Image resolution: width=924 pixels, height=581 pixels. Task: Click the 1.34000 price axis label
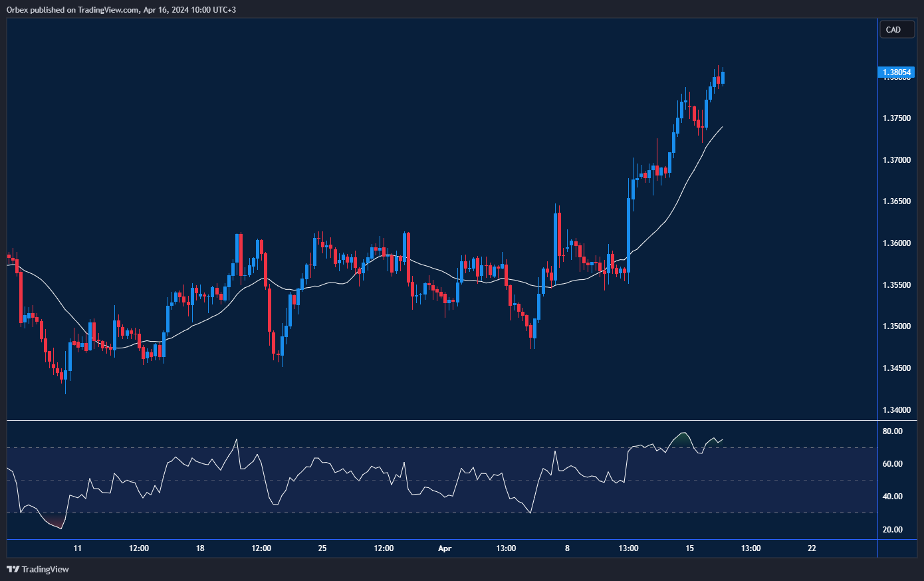(896, 410)
